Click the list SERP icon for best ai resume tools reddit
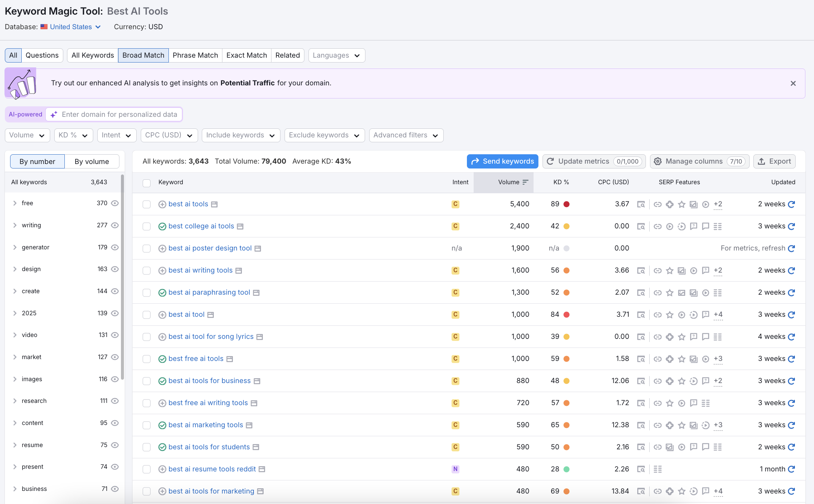Viewport: 814px width, 504px height. 657,469
